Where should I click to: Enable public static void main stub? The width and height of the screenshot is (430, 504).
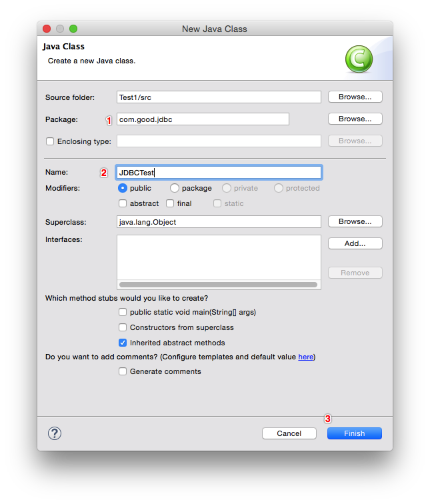[123, 312]
